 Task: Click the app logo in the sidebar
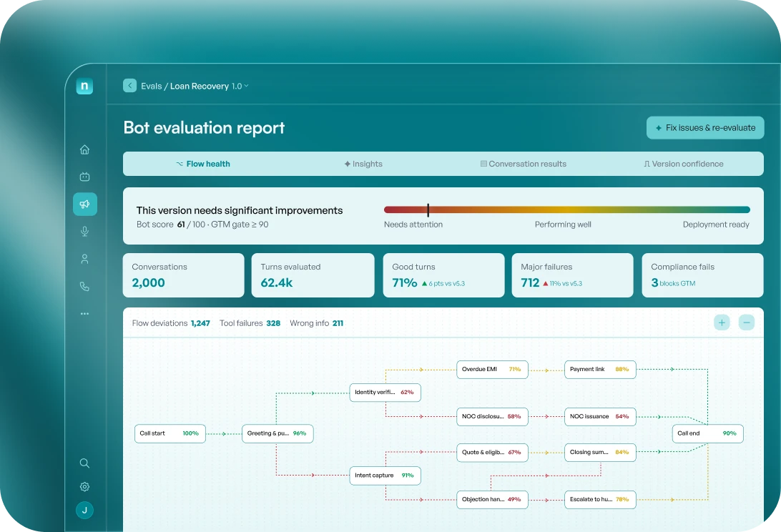(x=84, y=87)
